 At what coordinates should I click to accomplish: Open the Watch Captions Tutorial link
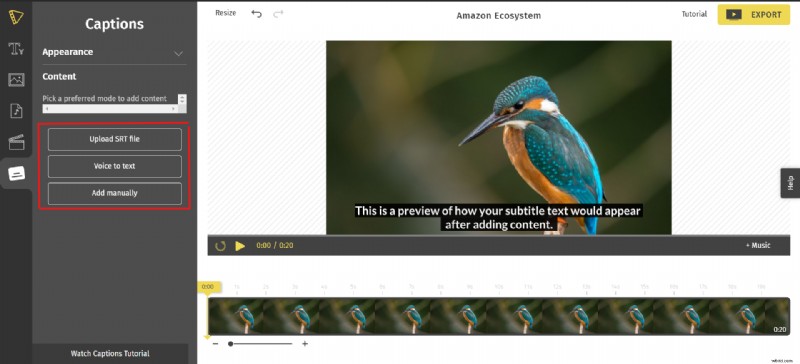(x=110, y=353)
